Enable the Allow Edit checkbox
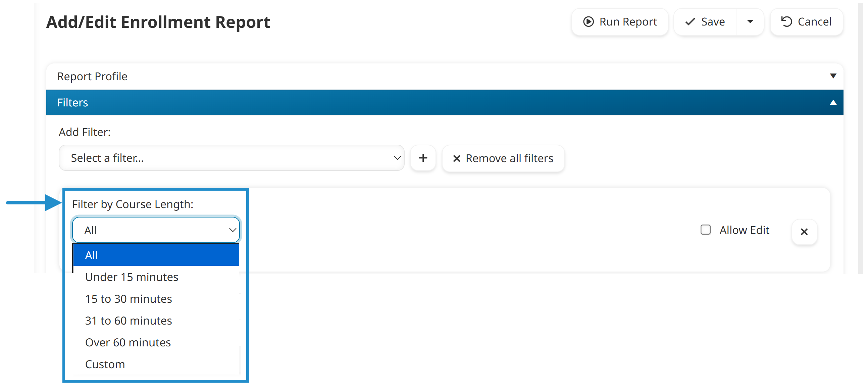 (x=706, y=230)
